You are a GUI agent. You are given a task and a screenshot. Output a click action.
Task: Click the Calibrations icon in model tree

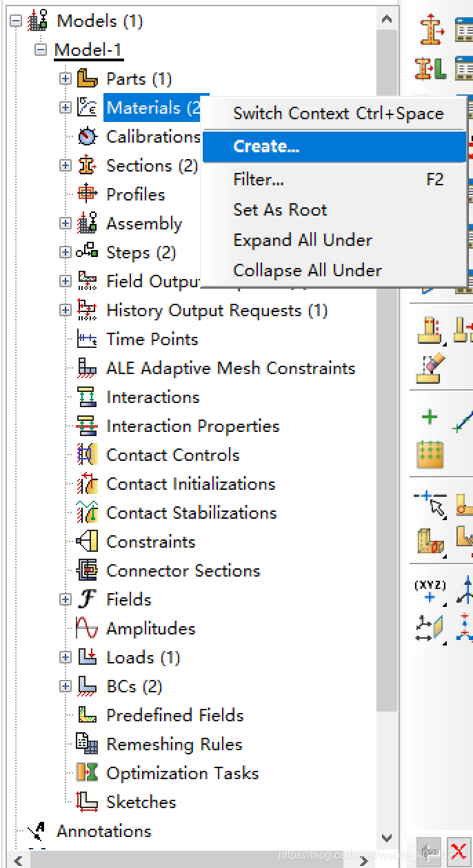tap(87, 136)
